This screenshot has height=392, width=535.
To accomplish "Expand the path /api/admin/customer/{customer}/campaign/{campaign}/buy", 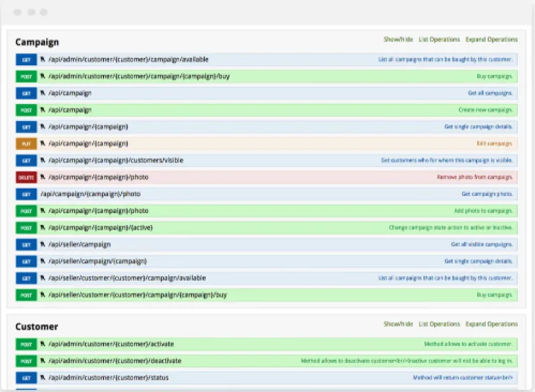I will (x=139, y=76).
